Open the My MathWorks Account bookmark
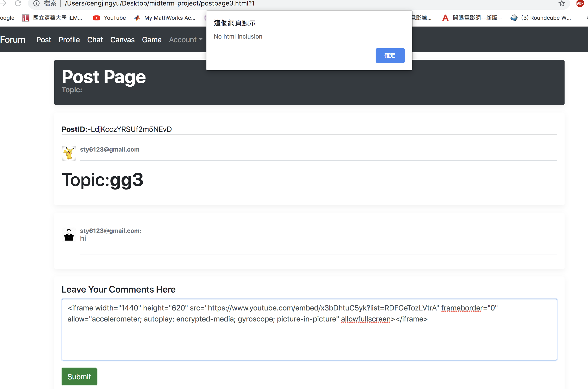Screen dimensions: 588x389 pyautogui.click(x=165, y=18)
